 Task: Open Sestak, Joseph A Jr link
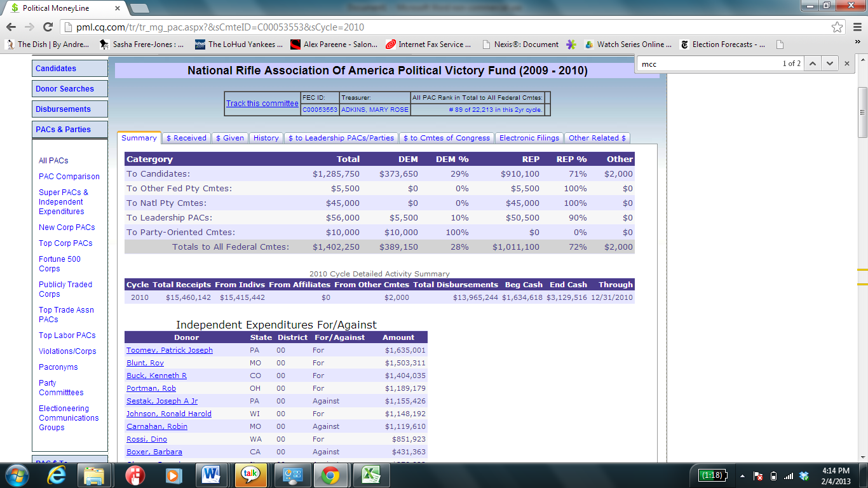pyautogui.click(x=162, y=401)
